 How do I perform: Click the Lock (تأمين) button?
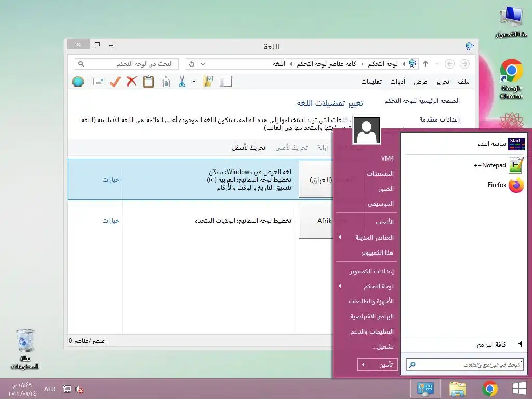coord(383,365)
